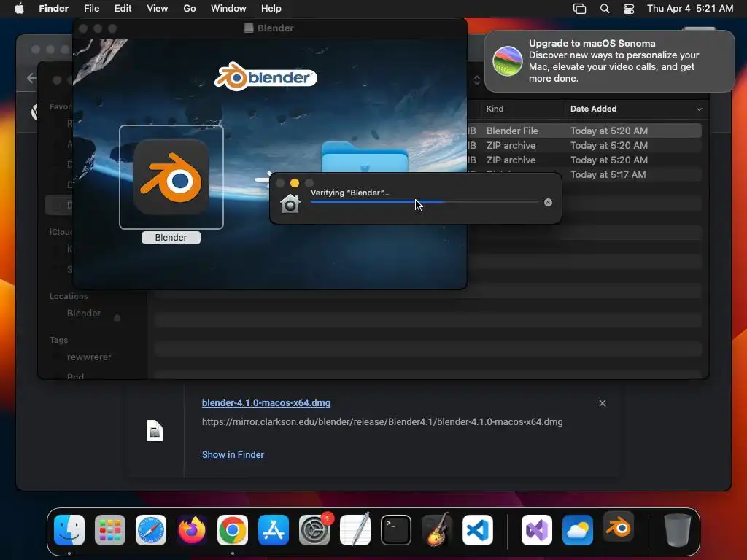Select the Blender app icon in installer window
Screen dimensions: 747x560
click(171, 177)
